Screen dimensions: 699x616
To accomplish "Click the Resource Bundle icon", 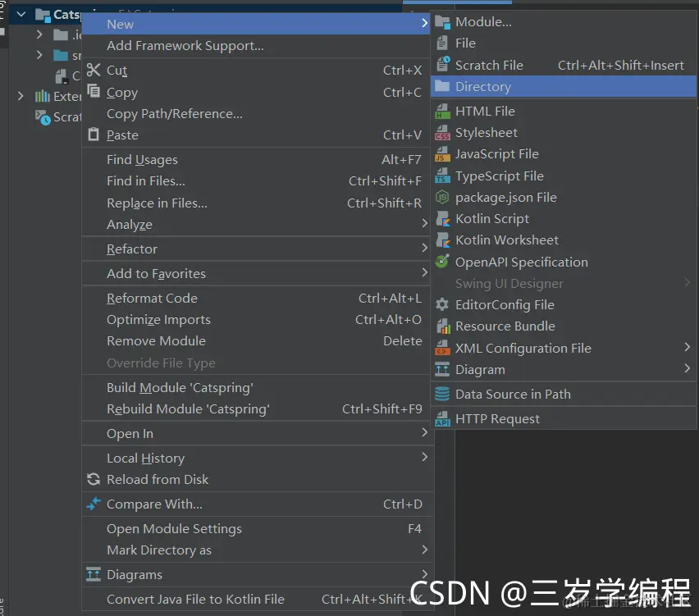I will click(443, 326).
